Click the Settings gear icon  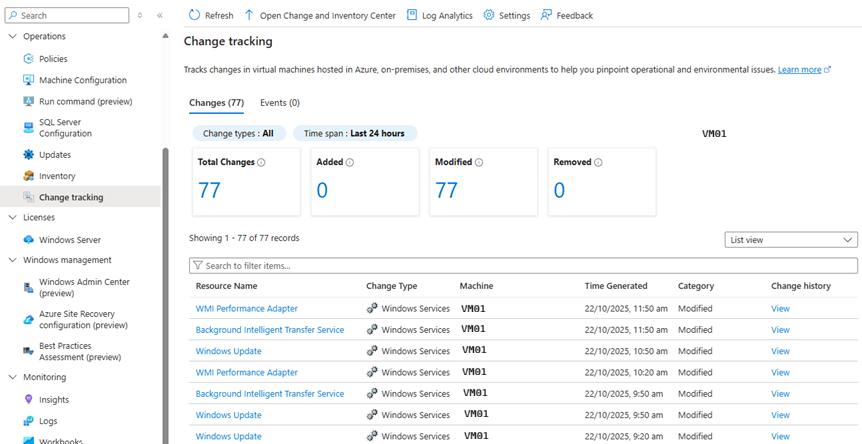[x=489, y=15]
